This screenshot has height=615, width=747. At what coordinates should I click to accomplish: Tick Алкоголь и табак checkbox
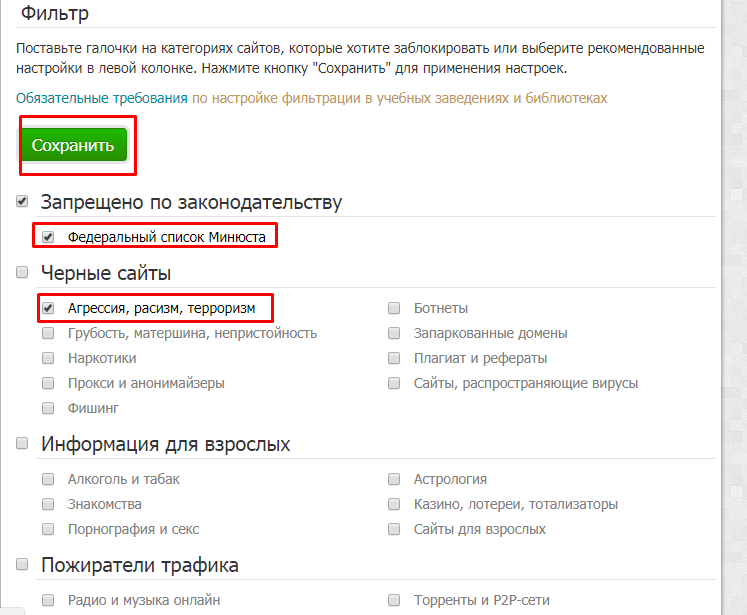pyautogui.click(x=48, y=479)
